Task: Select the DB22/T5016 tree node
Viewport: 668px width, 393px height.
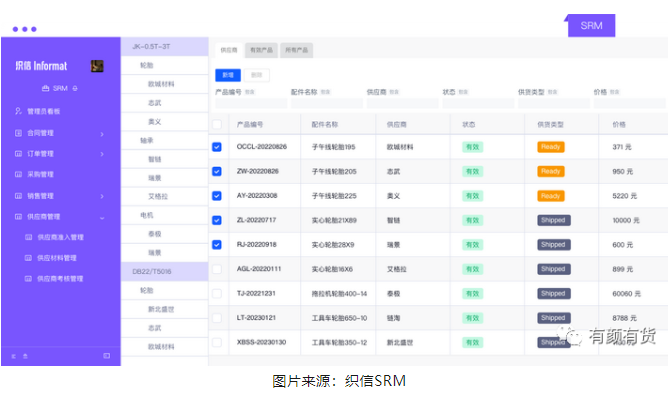Action: pyautogui.click(x=164, y=272)
